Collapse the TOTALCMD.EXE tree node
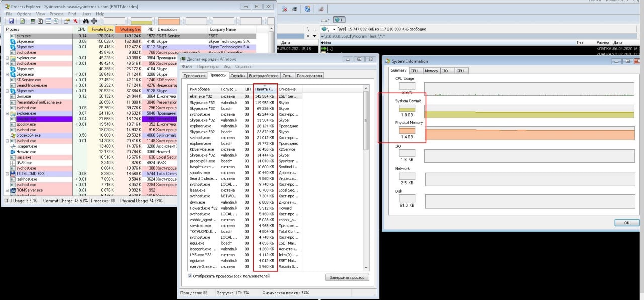This screenshot has width=644, height=300. pyautogui.click(x=7, y=173)
